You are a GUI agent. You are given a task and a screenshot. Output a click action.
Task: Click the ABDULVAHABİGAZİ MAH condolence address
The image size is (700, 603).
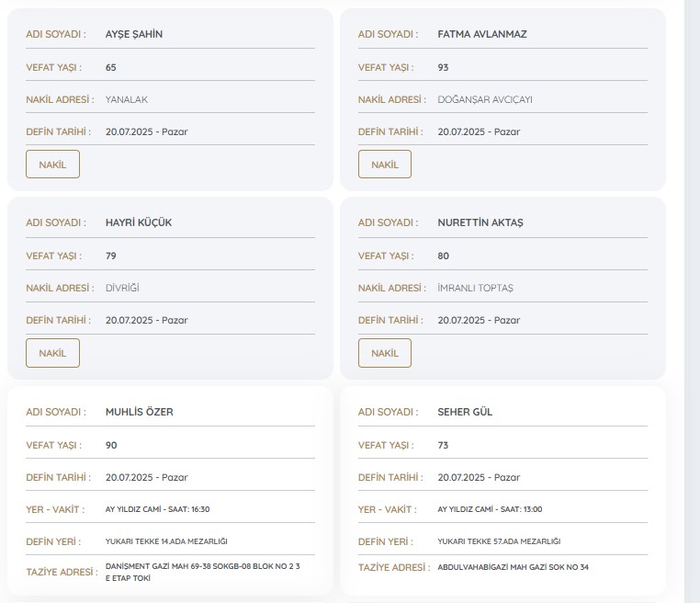click(513, 567)
